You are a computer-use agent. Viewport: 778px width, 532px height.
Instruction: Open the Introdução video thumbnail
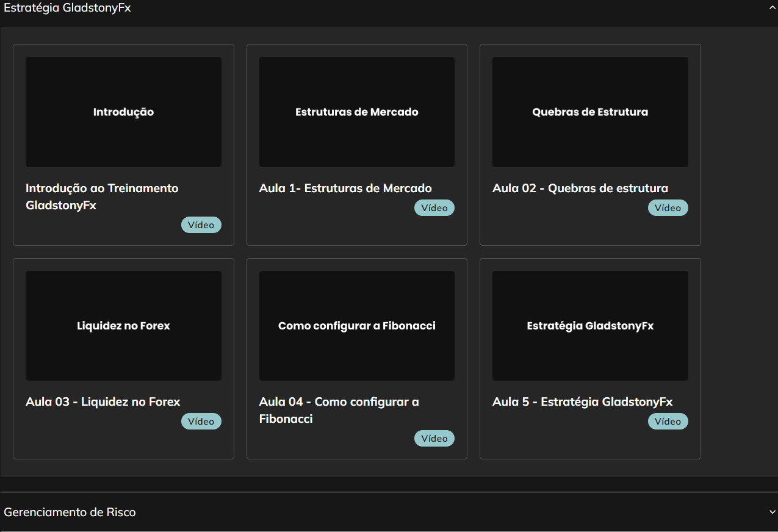click(123, 112)
